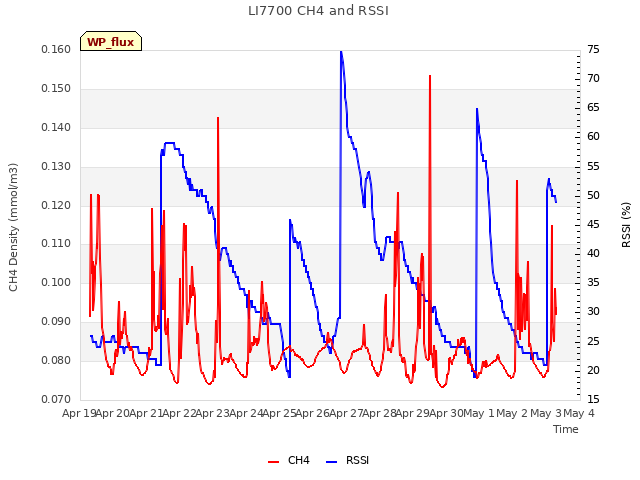The width and height of the screenshot is (640, 480).
Task: Click the blue RSSI legend line swatch
Action: pos(331,462)
